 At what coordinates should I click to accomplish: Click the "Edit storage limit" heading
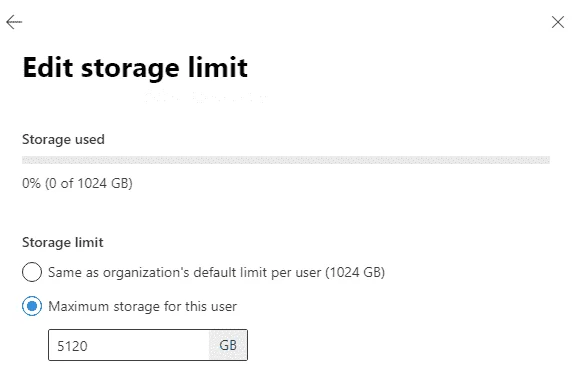(135, 67)
